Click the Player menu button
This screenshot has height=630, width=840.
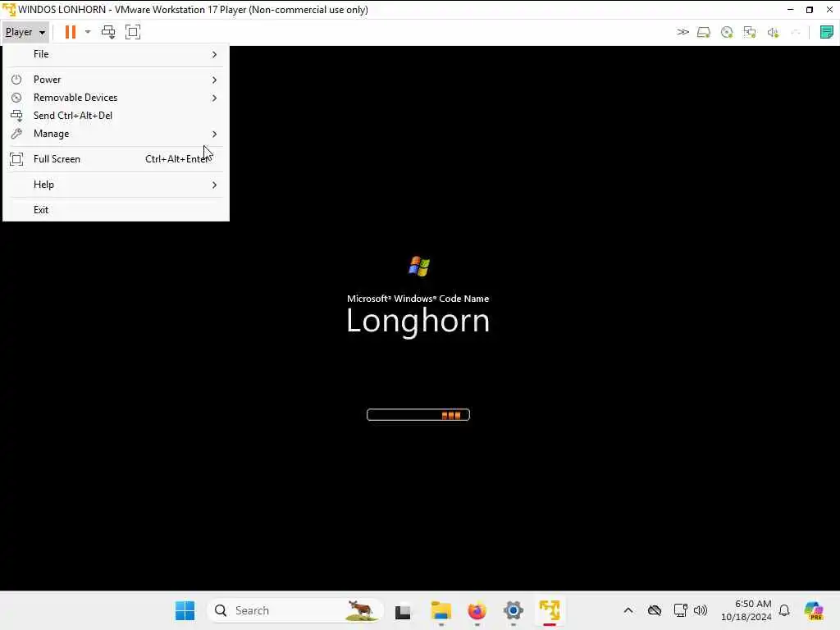[x=25, y=32]
